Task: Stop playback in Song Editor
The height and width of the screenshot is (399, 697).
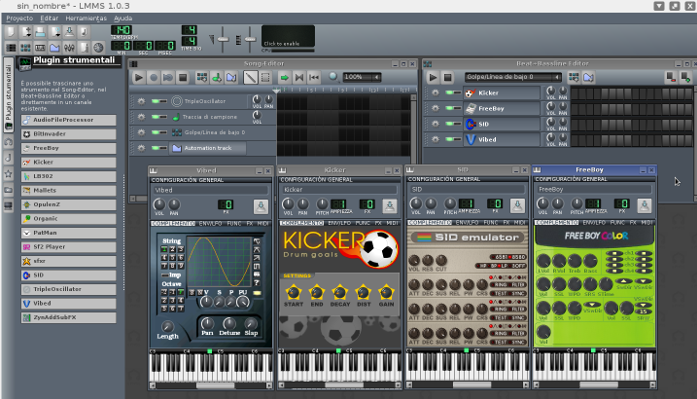Action: pos(183,78)
